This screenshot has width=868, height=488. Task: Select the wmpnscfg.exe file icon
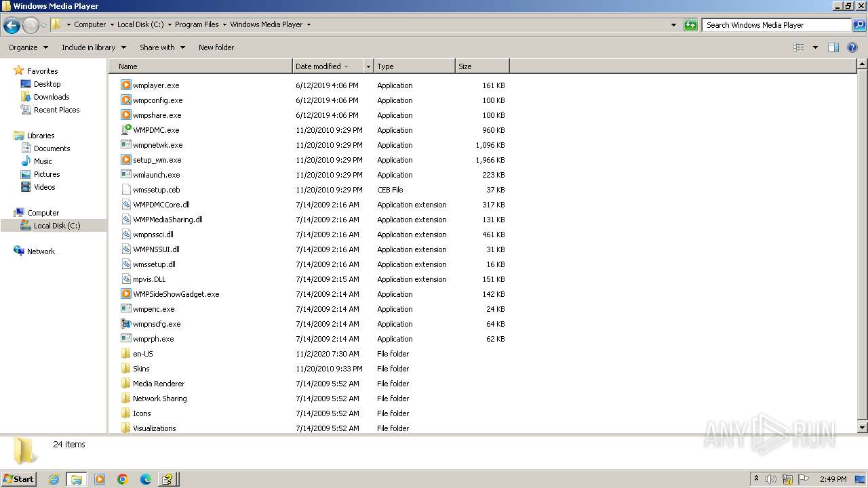125,324
